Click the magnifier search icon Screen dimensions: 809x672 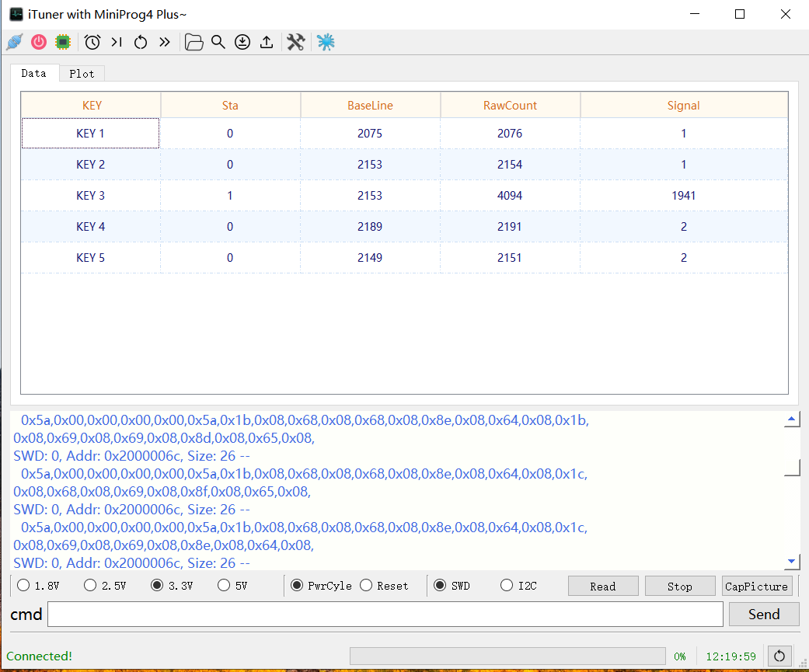[x=218, y=42]
